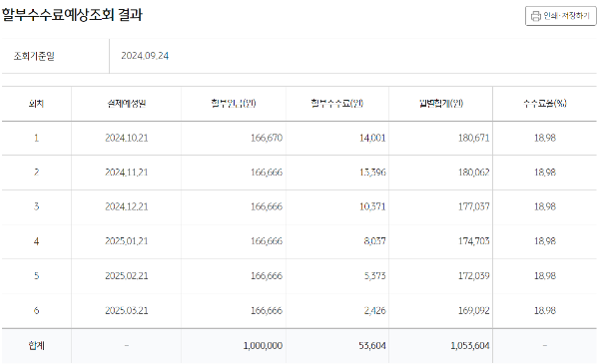Select fee amount 14,001
Image resolution: width=599 pixels, height=364 pixels.
(372, 138)
